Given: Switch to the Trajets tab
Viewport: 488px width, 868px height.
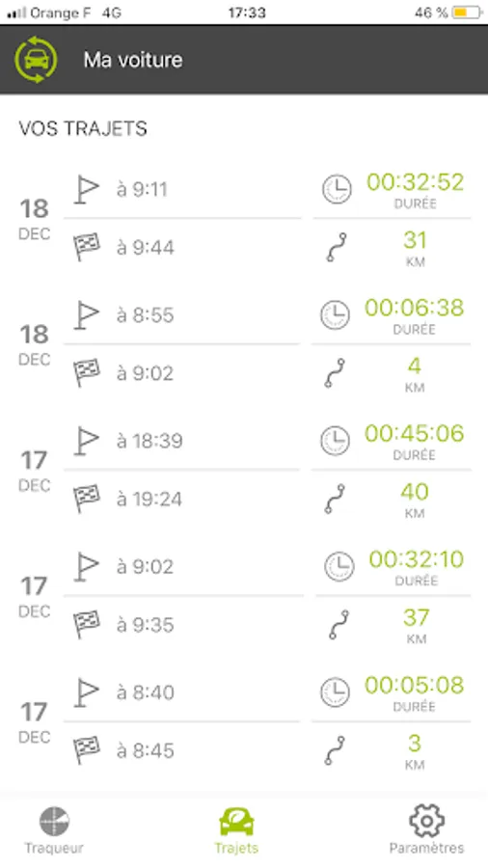Looking at the screenshot, I should click(x=237, y=829).
